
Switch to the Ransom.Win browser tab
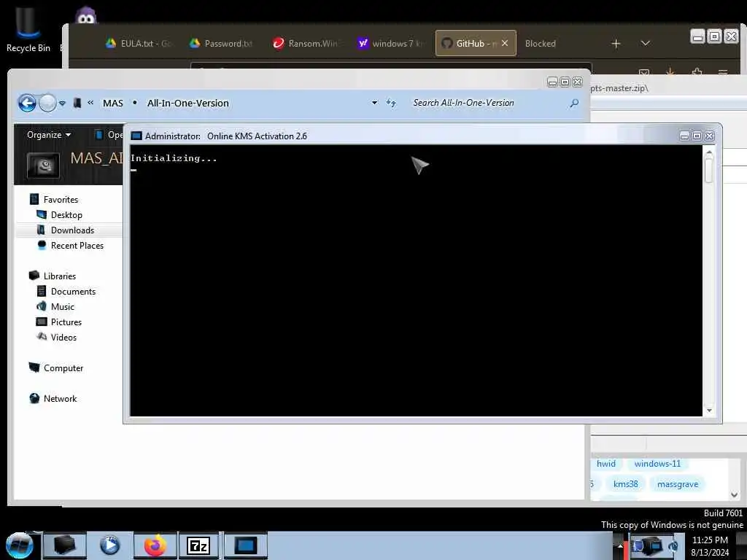point(306,43)
